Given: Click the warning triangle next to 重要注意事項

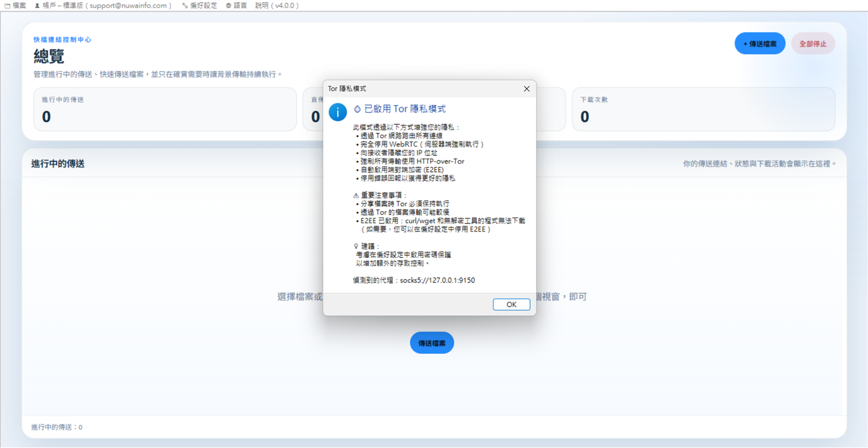Looking at the screenshot, I should pyautogui.click(x=356, y=195).
